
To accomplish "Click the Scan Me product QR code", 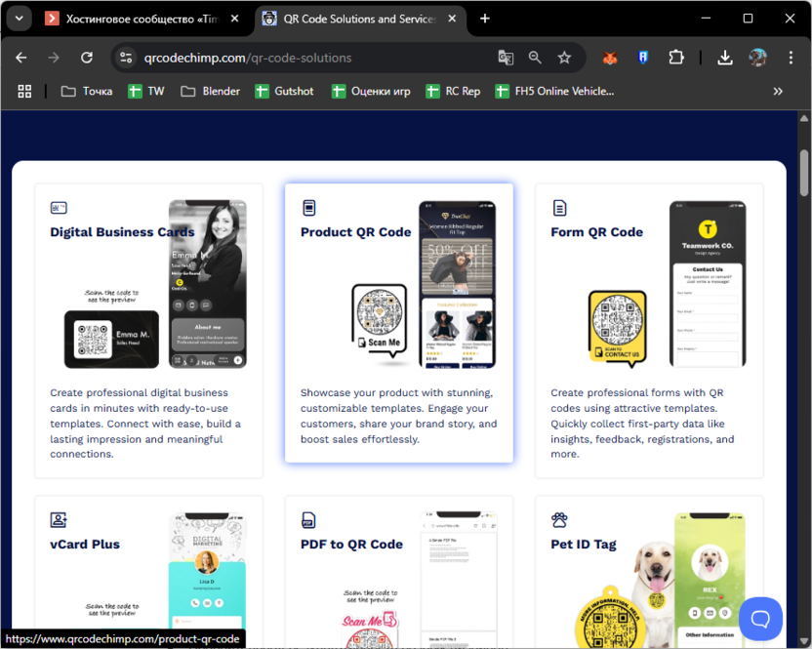I will 379,320.
